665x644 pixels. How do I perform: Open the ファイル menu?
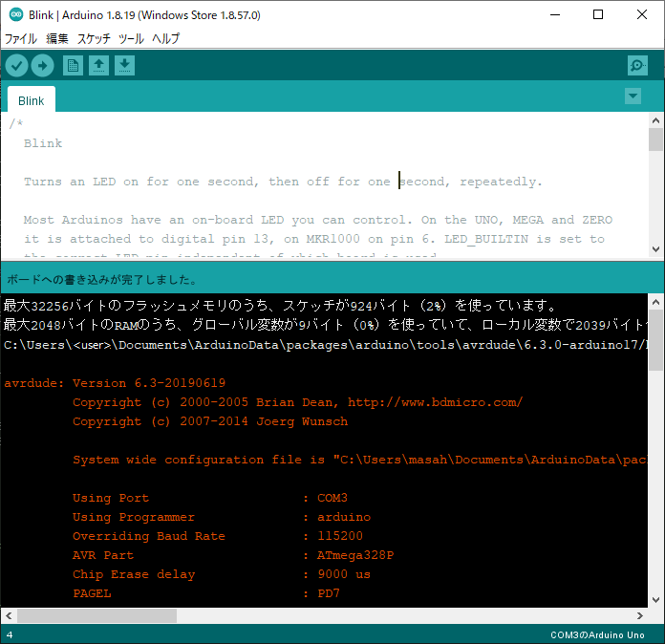[20, 38]
